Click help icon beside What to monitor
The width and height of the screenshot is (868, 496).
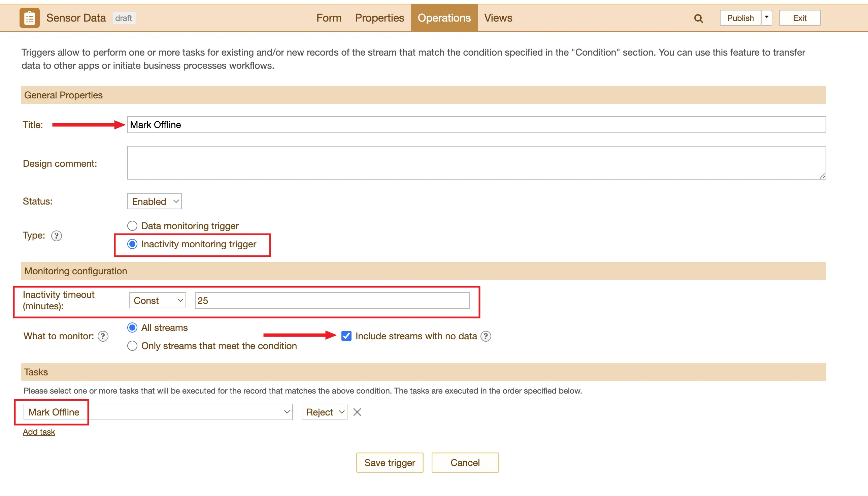tap(103, 336)
